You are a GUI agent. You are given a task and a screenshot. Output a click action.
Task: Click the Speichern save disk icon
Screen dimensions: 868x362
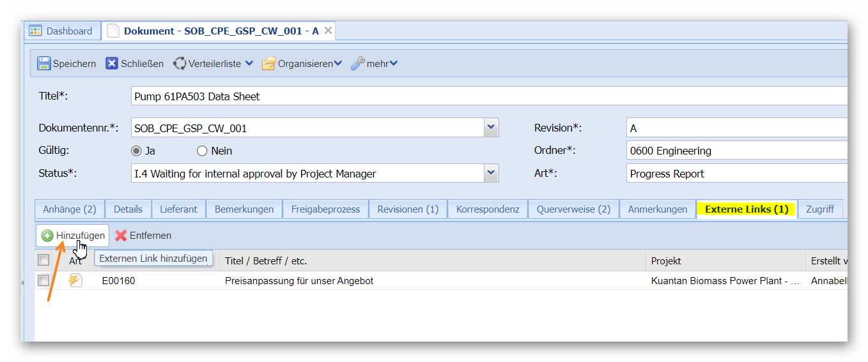click(44, 64)
